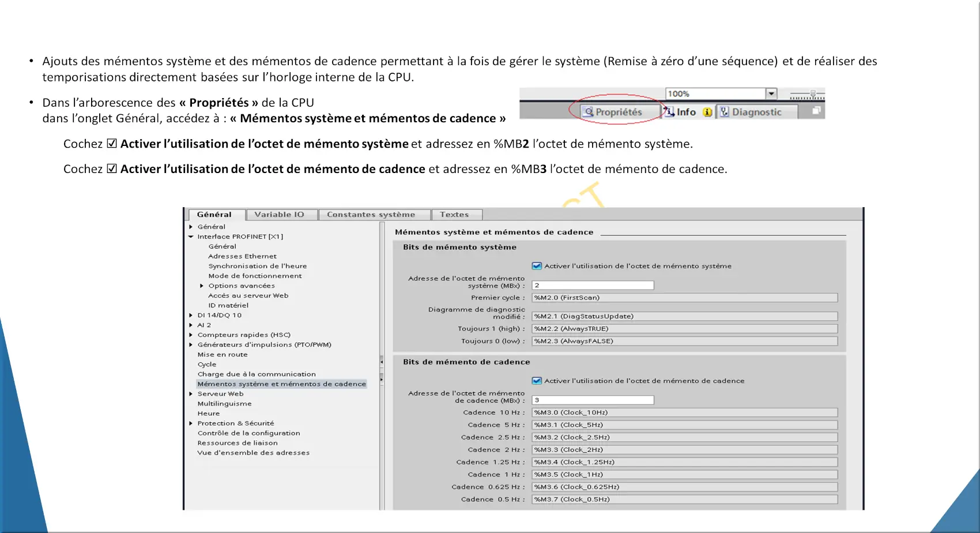
Task: Click the %M3.2 (Clock_2.5Hz) field
Action: [x=684, y=437]
